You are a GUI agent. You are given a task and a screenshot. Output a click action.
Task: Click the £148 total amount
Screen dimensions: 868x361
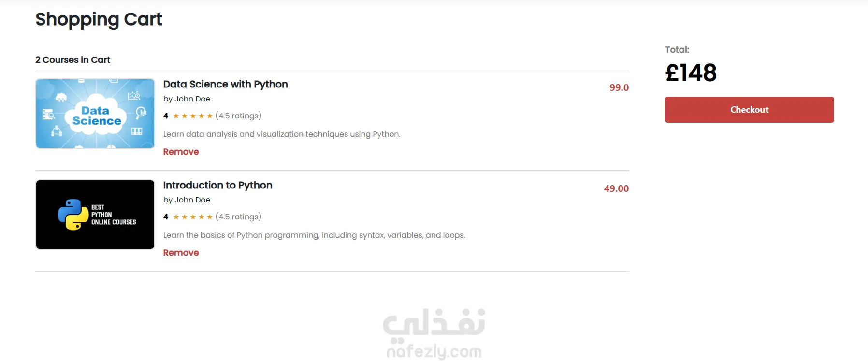click(691, 73)
